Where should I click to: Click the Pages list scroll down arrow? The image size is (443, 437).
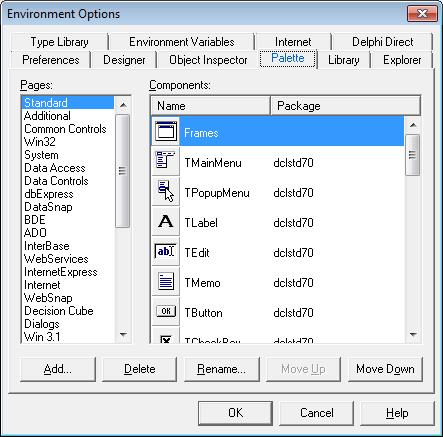tap(123, 334)
